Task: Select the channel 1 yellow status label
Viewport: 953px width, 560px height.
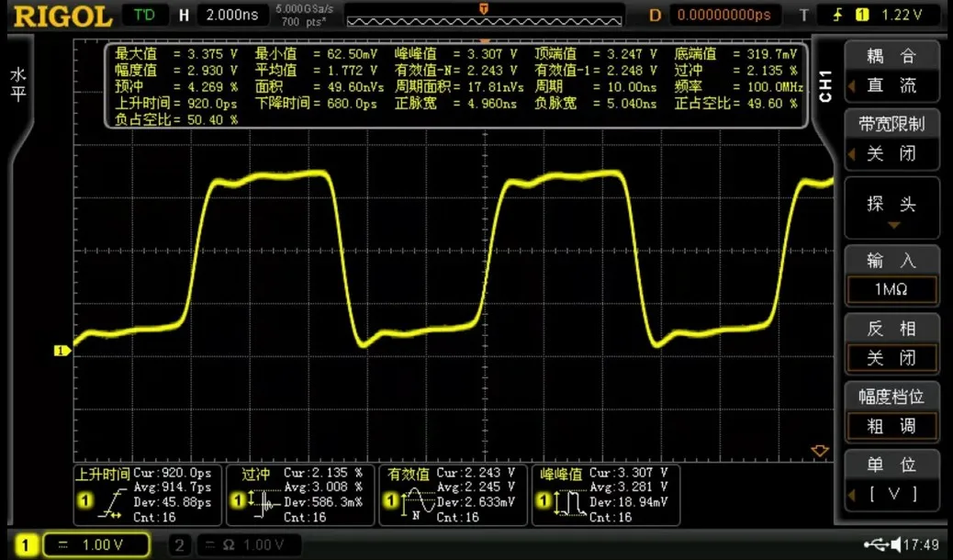Action: [x=26, y=544]
